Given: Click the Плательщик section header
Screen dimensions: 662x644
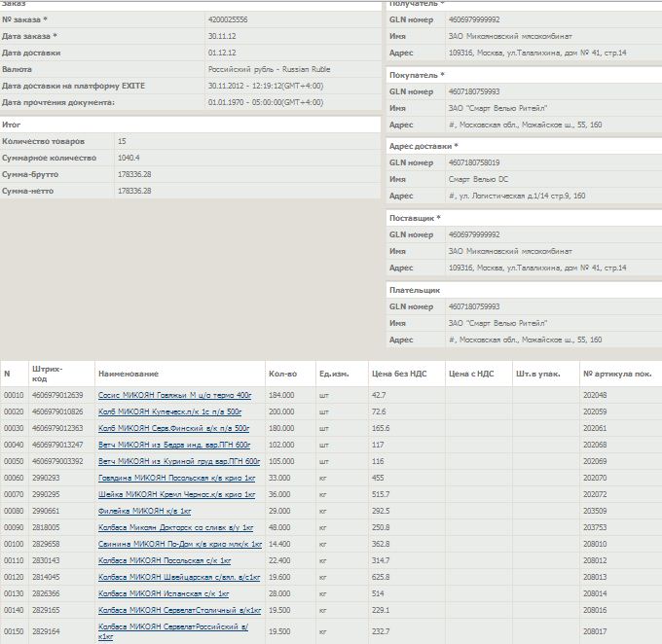Looking at the screenshot, I should coord(524,290).
